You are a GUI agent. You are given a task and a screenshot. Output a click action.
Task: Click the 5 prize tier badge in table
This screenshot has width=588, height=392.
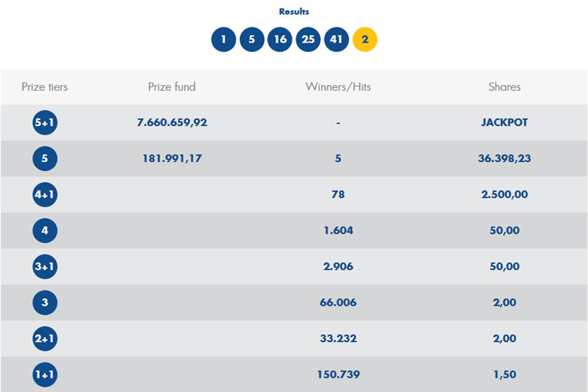tap(45, 158)
